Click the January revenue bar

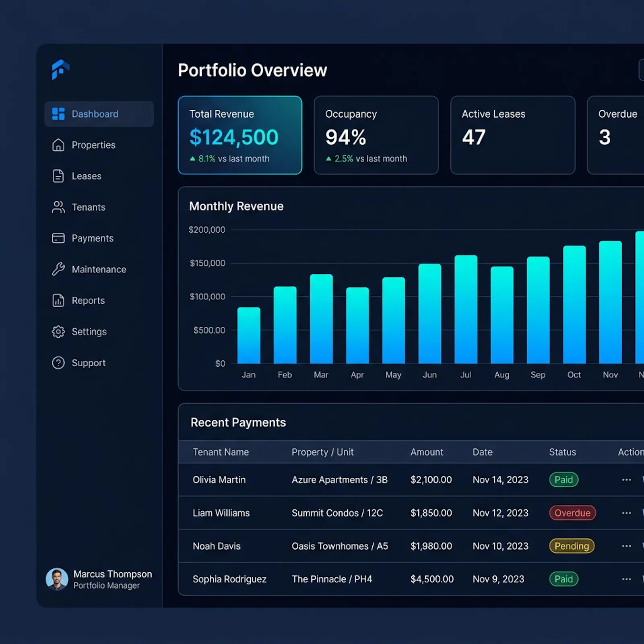[x=249, y=335]
